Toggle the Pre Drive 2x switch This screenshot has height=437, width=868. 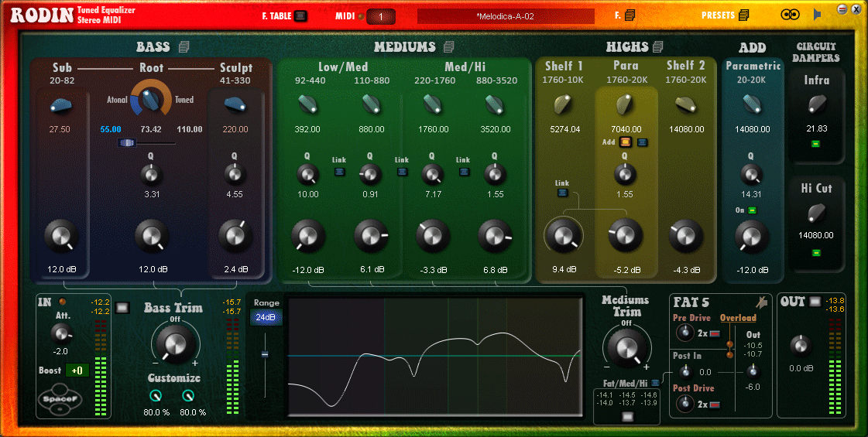715,333
